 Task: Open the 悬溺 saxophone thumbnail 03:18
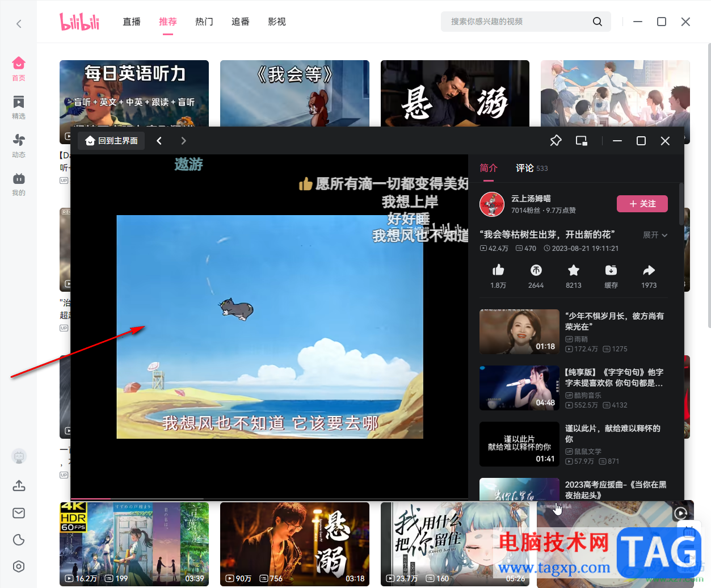point(295,544)
